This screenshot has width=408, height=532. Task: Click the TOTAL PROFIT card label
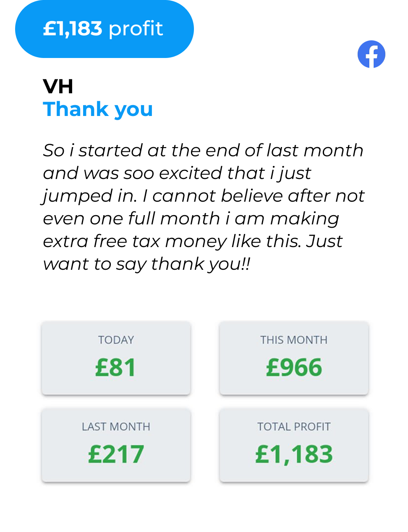click(294, 427)
